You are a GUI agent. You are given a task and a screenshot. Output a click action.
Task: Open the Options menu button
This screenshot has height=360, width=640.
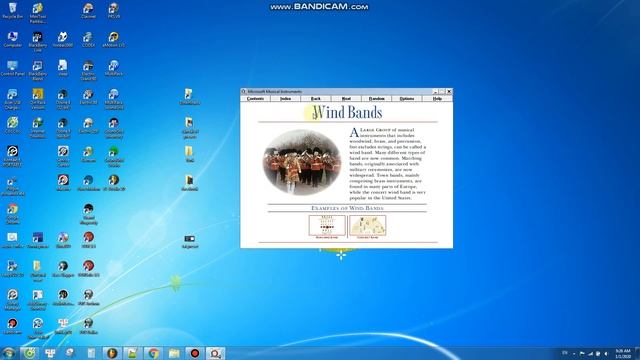[x=407, y=99]
